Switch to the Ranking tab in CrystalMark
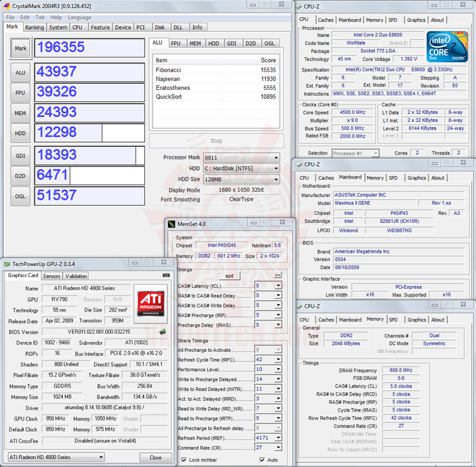Viewport: 476px width, 467px height. point(34,27)
